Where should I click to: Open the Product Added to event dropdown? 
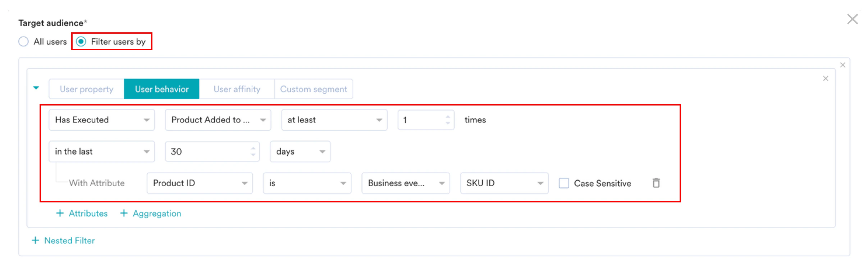coord(218,120)
